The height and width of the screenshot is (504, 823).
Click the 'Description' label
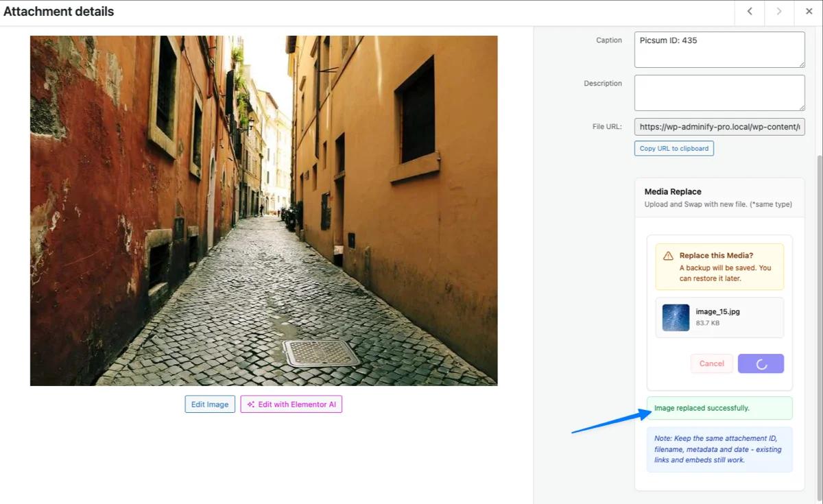pyautogui.click(x=603, y=84)
